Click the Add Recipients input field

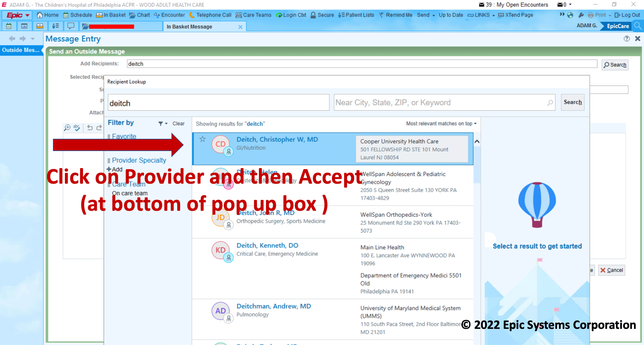362,64
